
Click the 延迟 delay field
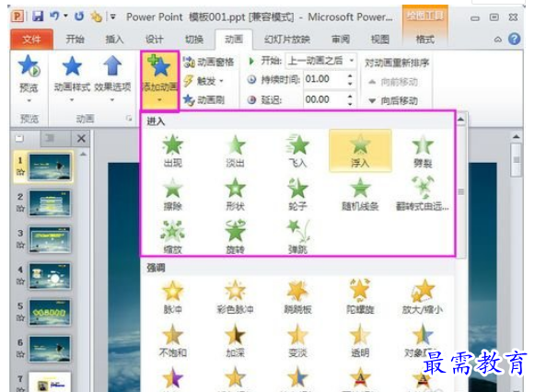(324, 100)
